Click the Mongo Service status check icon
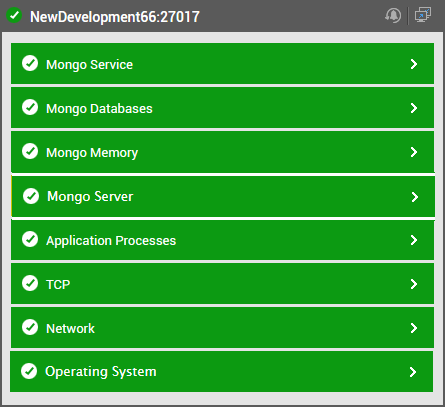Image resolution: width=445 pixels, height=407 pixels. click(30, 63)
